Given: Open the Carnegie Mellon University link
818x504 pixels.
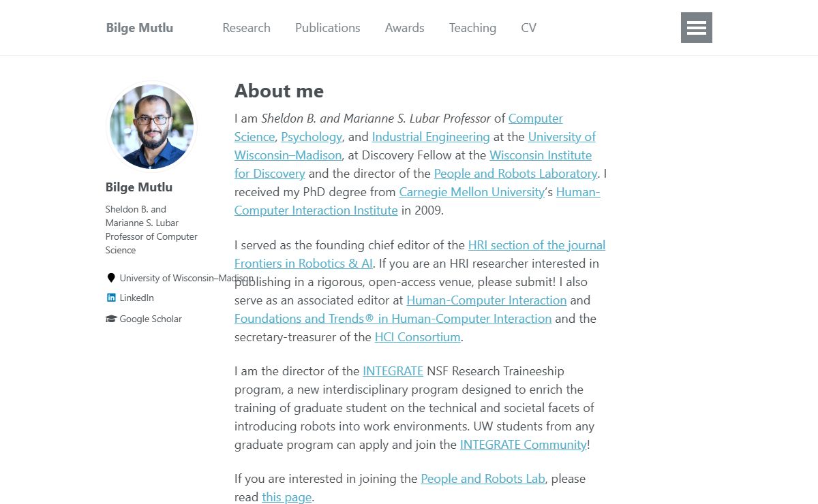Looking at the screenshot, I should tap(472, 192).
